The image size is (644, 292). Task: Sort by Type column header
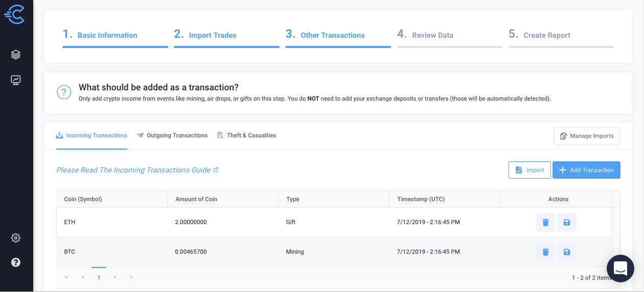(x=334, y=200)
